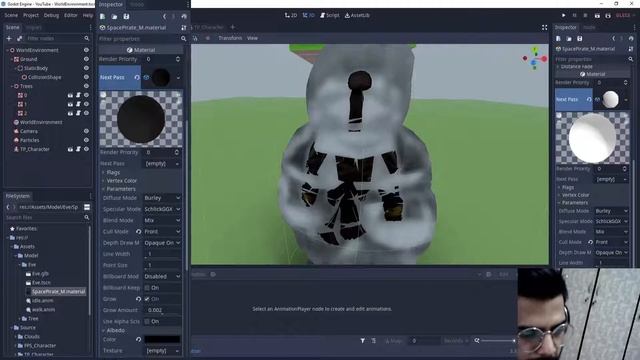Click the Grow Amount value field
Image resolution: width=640 pixels, height=360 pixels.
pyautogui.click(x=162, y=310)
